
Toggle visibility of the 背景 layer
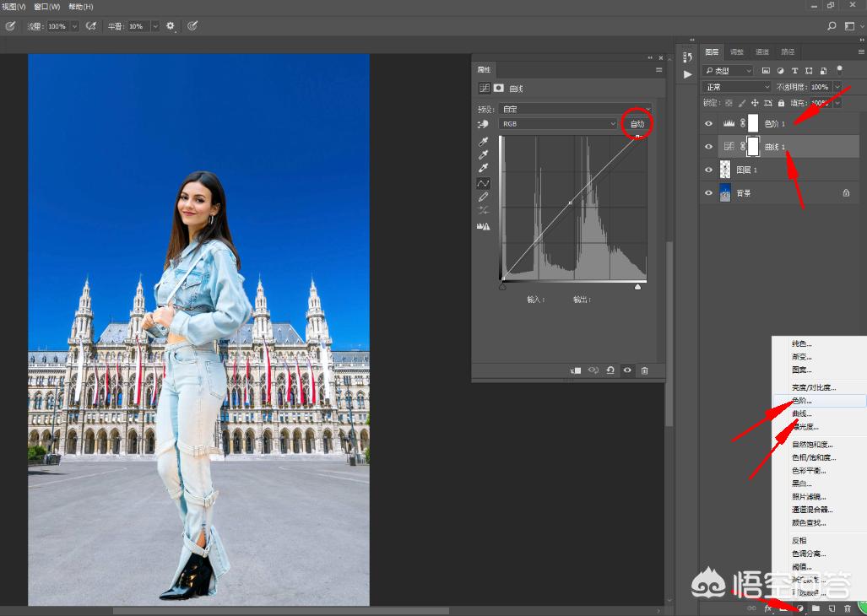point(709,193)
